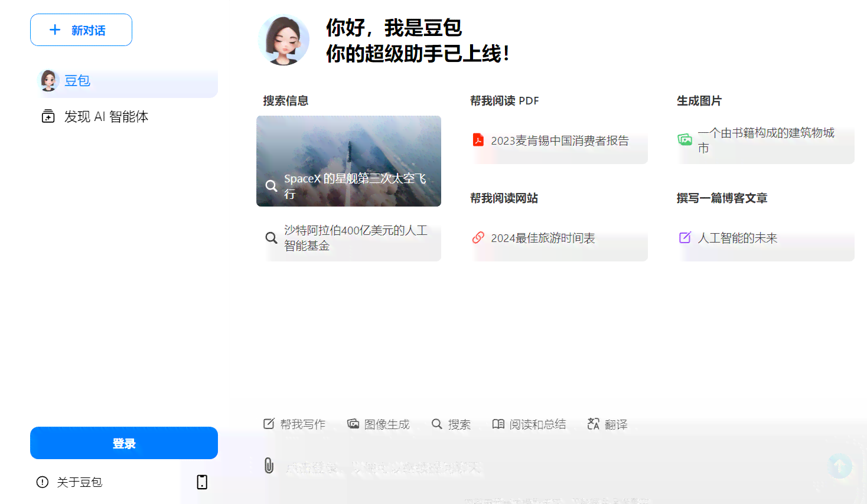Screen dimensions: 867x504
Task: Choose the 阅读和总结 tool
Action: (x=529, y=424)
